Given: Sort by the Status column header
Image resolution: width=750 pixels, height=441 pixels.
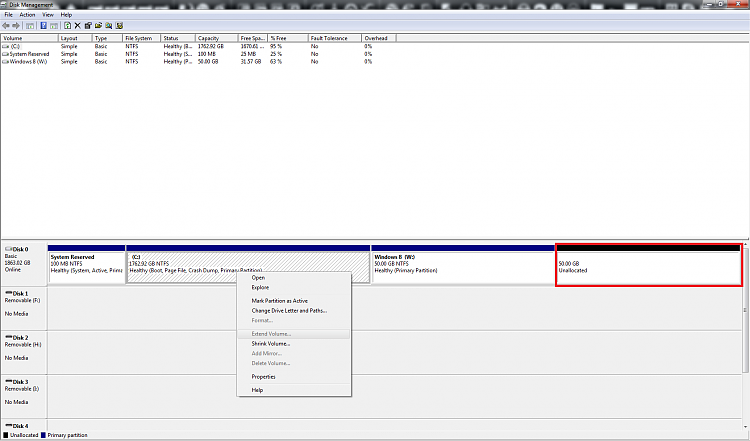Looking at the screenshot, I should click(x=178, y=38).
